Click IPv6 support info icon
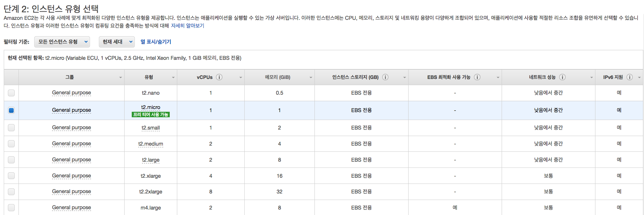The image size is (644, 215). [x=630, y=77]
